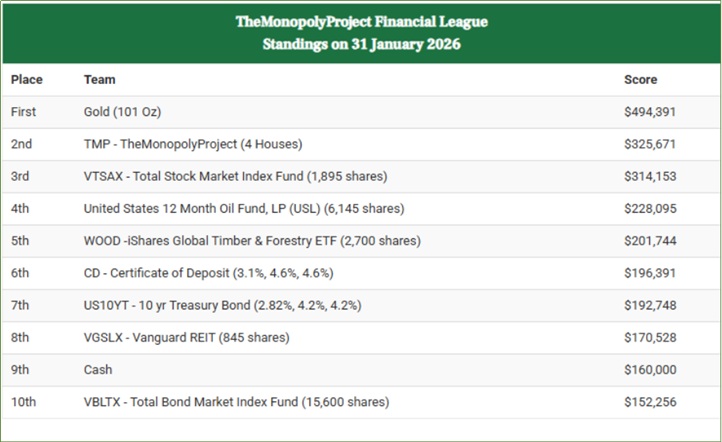Select the Cash team cell

[100, 370]
